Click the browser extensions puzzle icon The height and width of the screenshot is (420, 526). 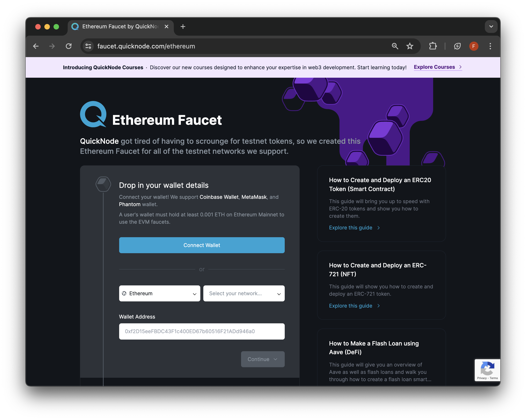point(433,46)
